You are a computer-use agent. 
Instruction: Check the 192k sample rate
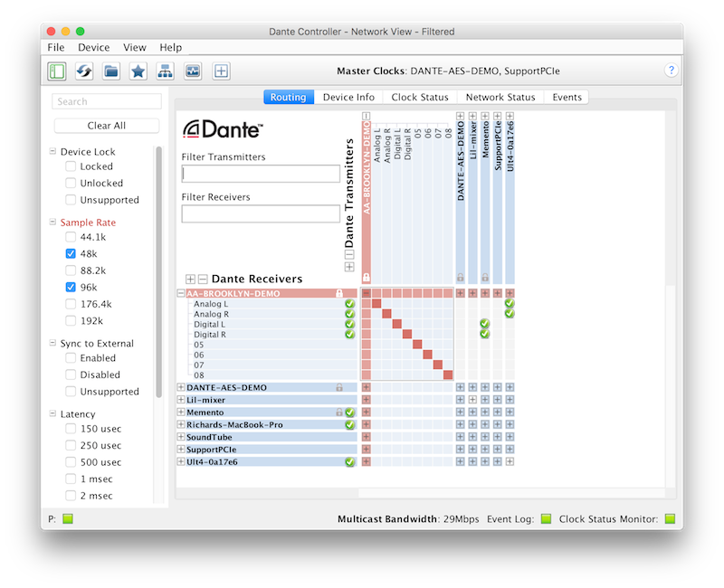coord(71,320)
